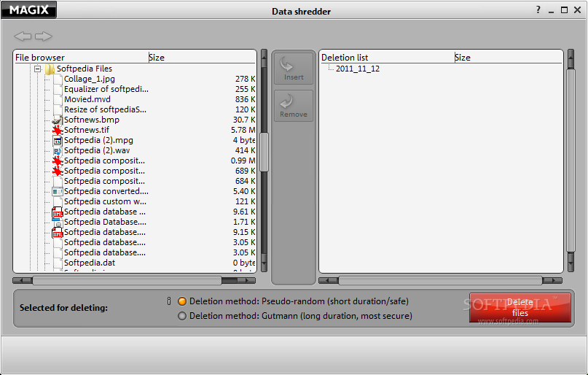Screen dimensions: 588x375
Task: Click the MAGIX logo
Action: pyautogui.click(x=29, y=9)
